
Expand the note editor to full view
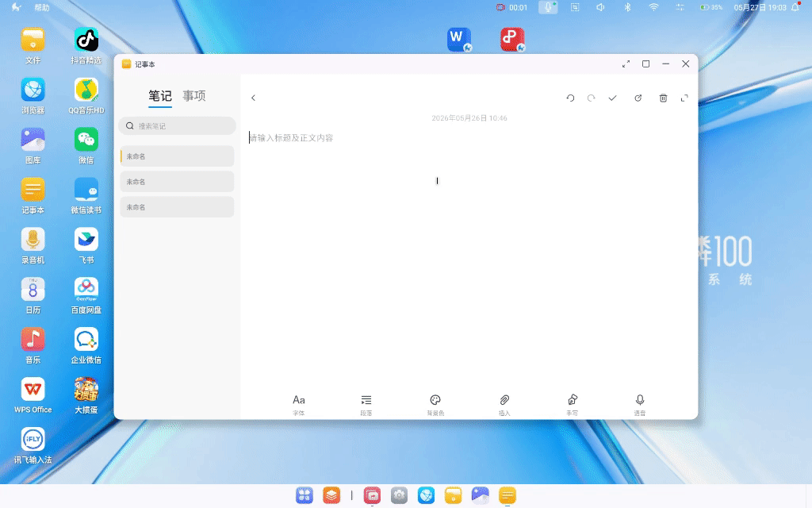click(x=684, y=98)
